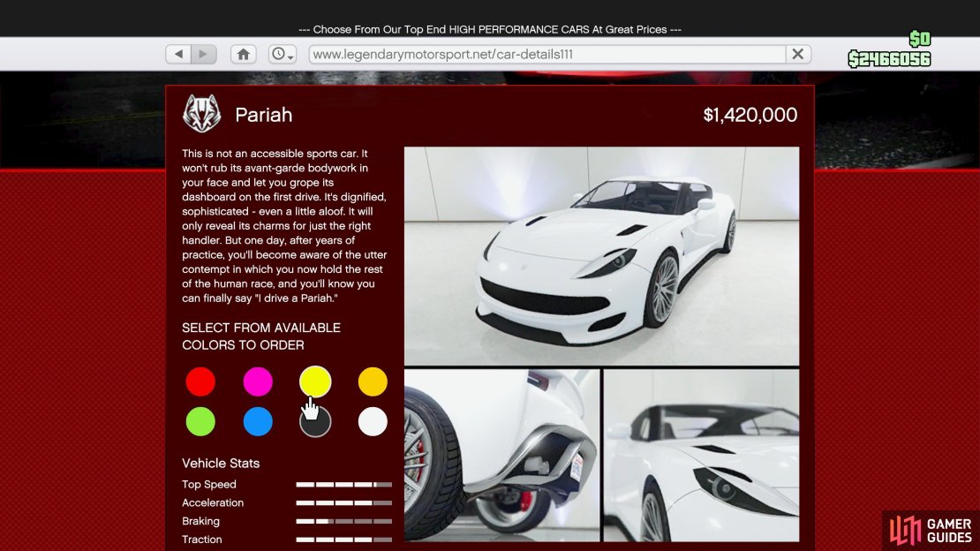The image size is (980, 551).
Task: Click the Traction stat bar
Action: point(343,540)
